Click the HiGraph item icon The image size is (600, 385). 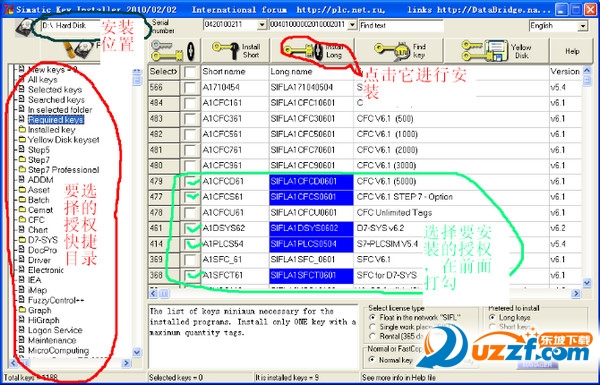click(x=22, y=320)
